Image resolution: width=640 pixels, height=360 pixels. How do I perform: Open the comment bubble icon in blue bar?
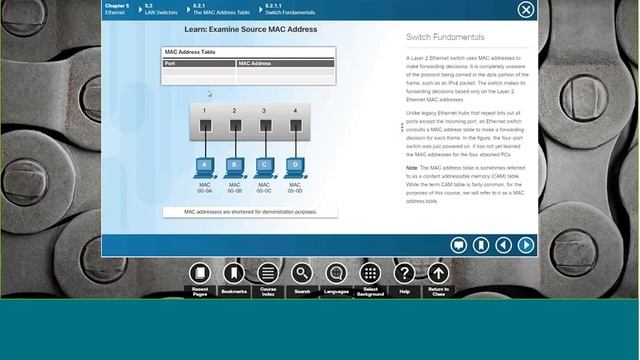459,245
